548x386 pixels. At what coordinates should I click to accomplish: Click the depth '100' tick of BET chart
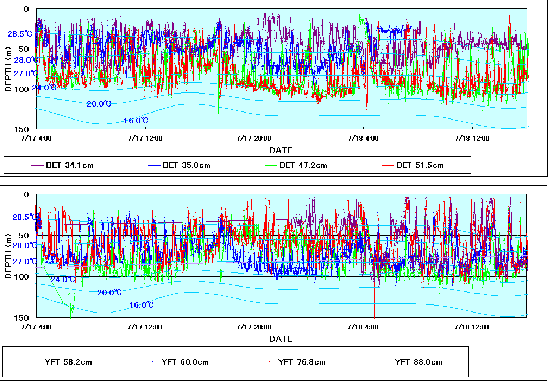click(x=22, y=90)
